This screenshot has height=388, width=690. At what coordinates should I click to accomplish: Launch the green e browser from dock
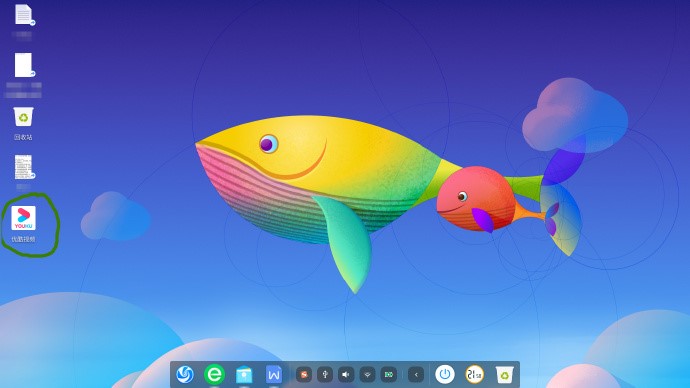coord(214,374)
